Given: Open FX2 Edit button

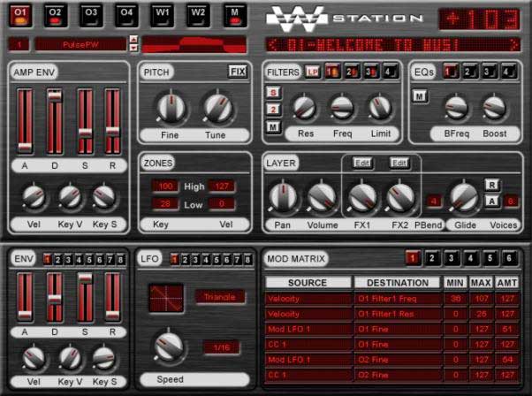Looking at the screenshot, I should pos(399,163).
